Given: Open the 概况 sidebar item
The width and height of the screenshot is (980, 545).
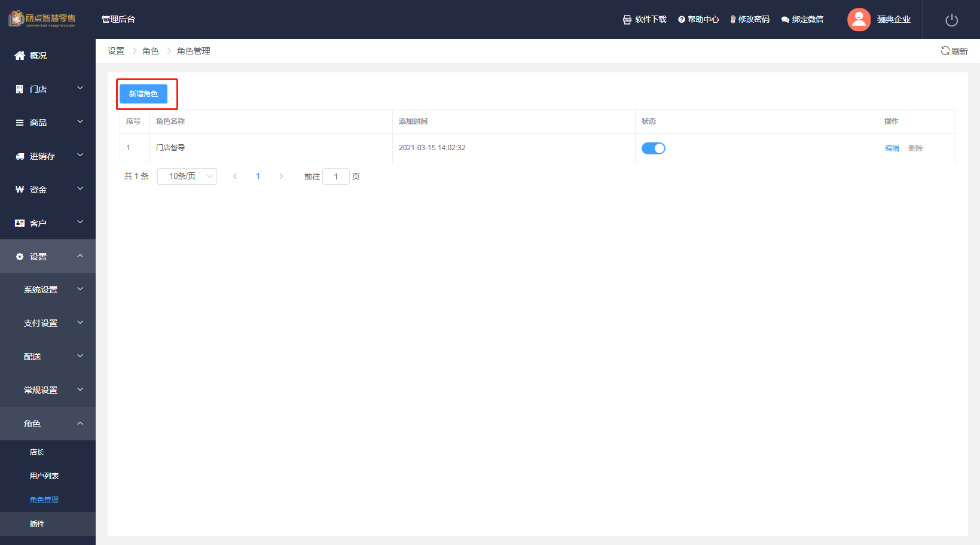Looking at the screenshot, I should point(48,56).
